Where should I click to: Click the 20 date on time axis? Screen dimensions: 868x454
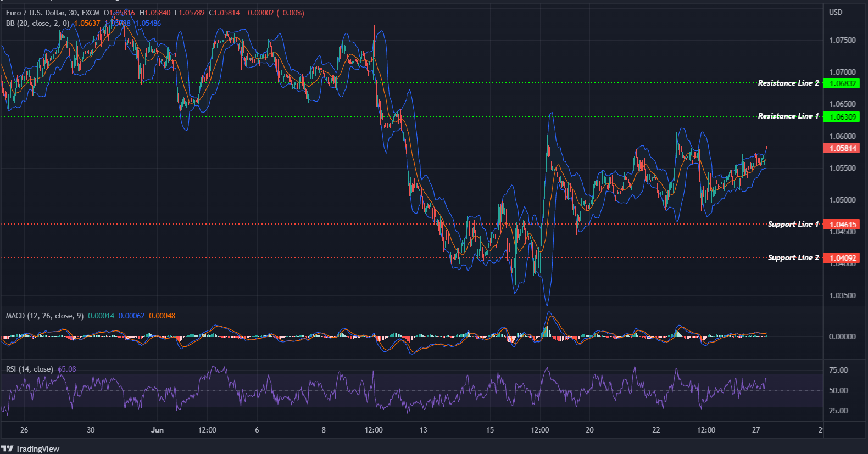pos(589,430)
